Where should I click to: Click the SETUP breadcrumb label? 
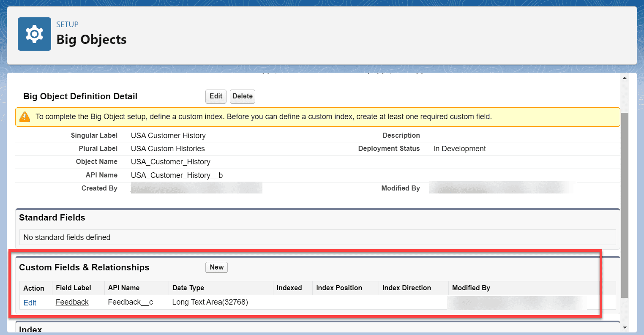(67, 24)
